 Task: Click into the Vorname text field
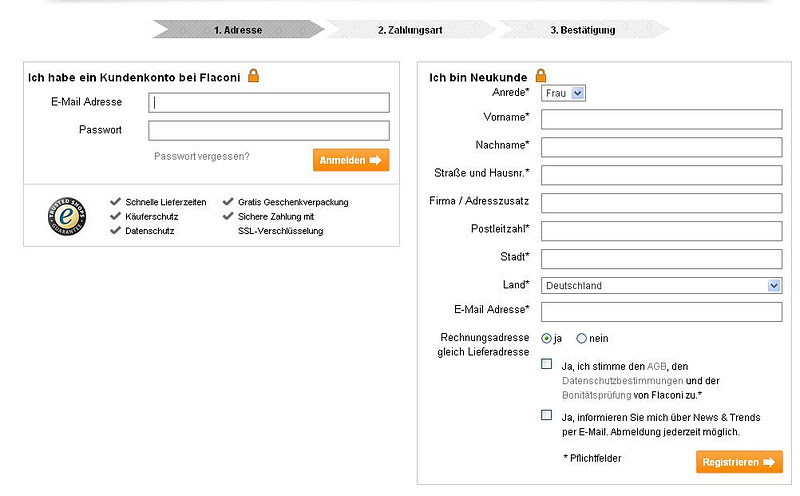coord(660,119)
